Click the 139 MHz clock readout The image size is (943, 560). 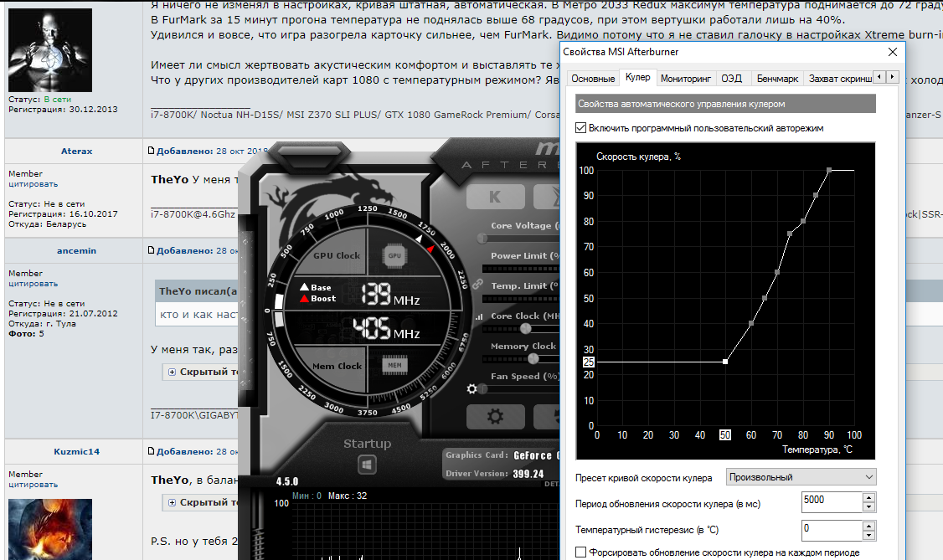(390, 295)
